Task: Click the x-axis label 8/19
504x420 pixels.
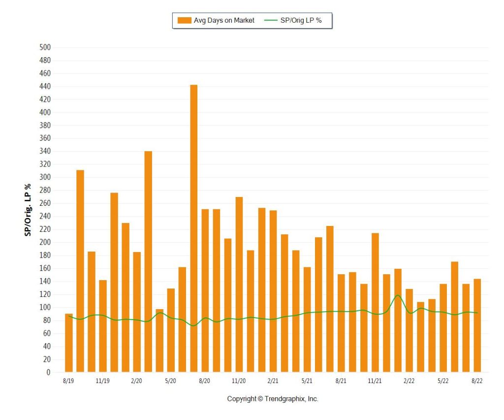Action: coord(68,381)
